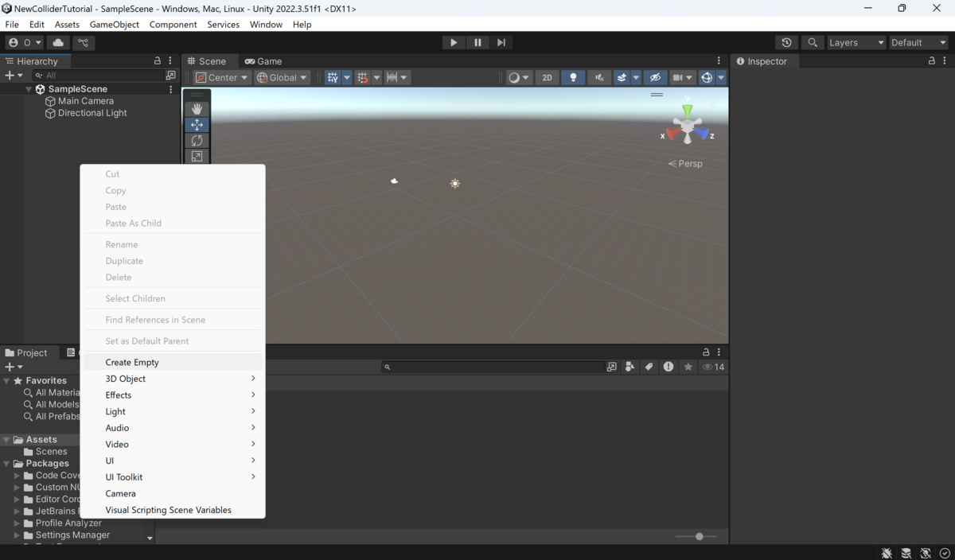This screenshot has height=560, width=955.
Task: Toggle 2D scene view mode
Action: 547,77
